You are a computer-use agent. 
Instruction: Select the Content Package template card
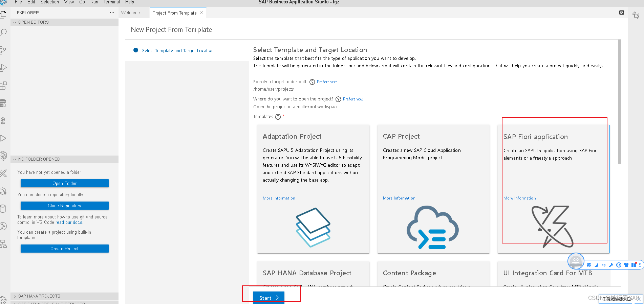pos(433,274)
